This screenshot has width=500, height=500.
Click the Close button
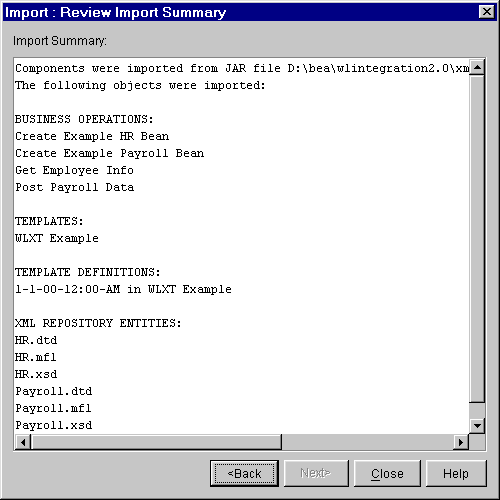click(x=387, y=473)
